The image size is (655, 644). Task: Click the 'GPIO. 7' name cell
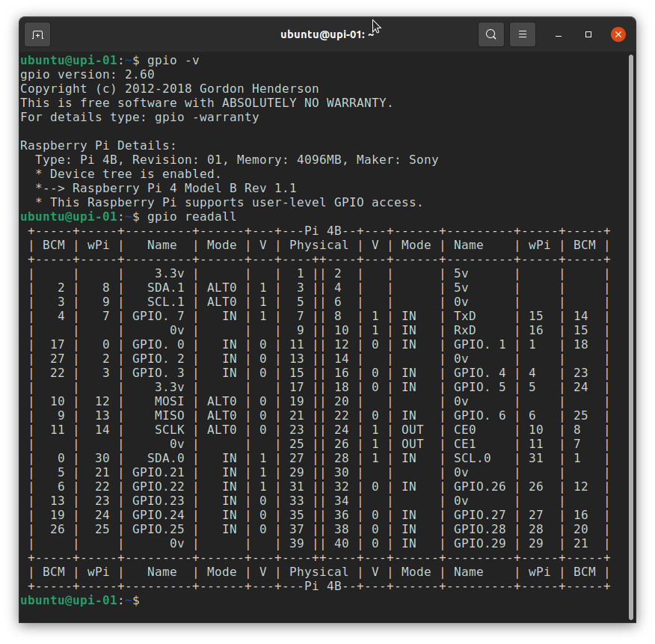[x=158, y=316]
